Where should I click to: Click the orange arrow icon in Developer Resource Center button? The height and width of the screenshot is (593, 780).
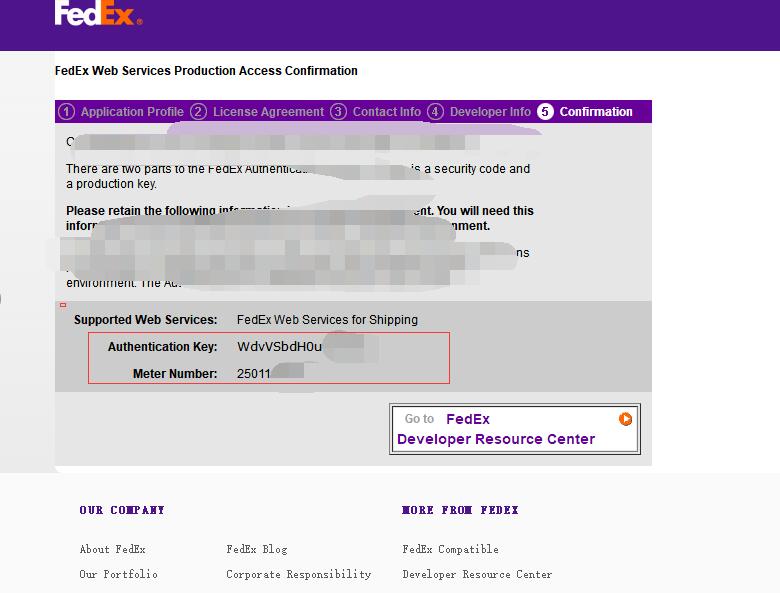625,419
